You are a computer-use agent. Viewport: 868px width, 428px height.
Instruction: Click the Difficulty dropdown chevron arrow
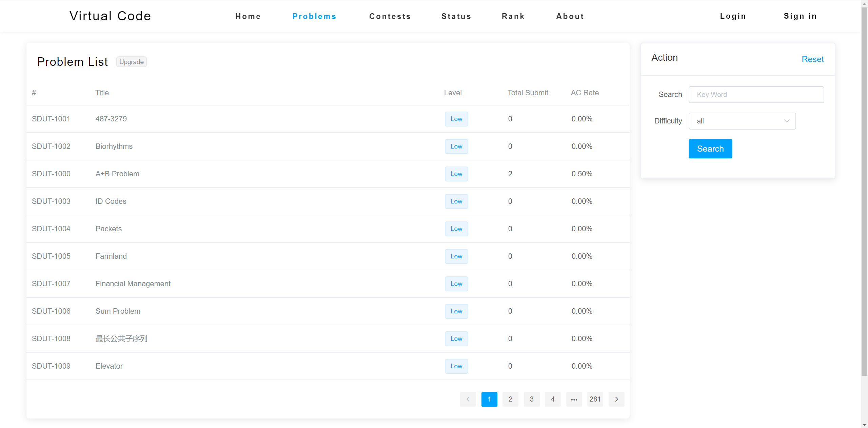(787, 121)
